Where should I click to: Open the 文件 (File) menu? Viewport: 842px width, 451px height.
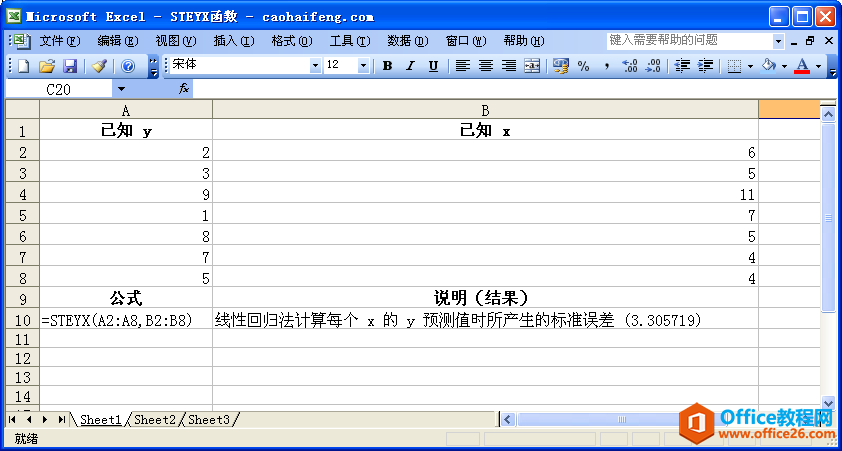point(60,41)
